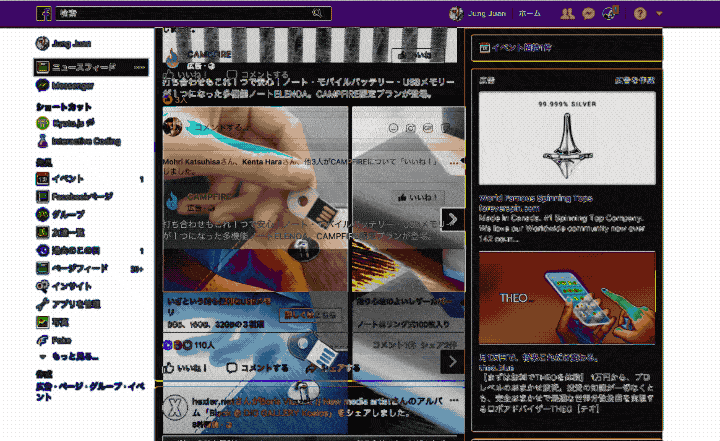Open Poke in sidebar
The width and height of the screenshot is (720, 441).
[x=54, y=340]
